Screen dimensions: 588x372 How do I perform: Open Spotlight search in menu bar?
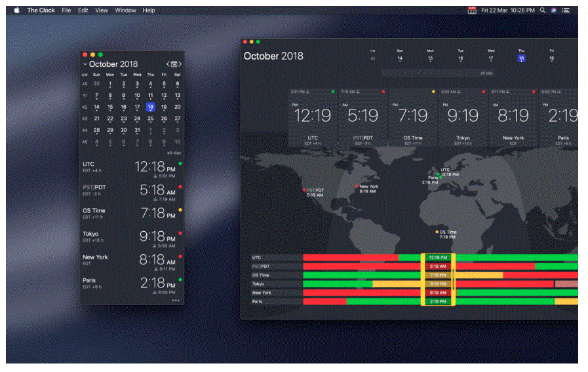542,10
